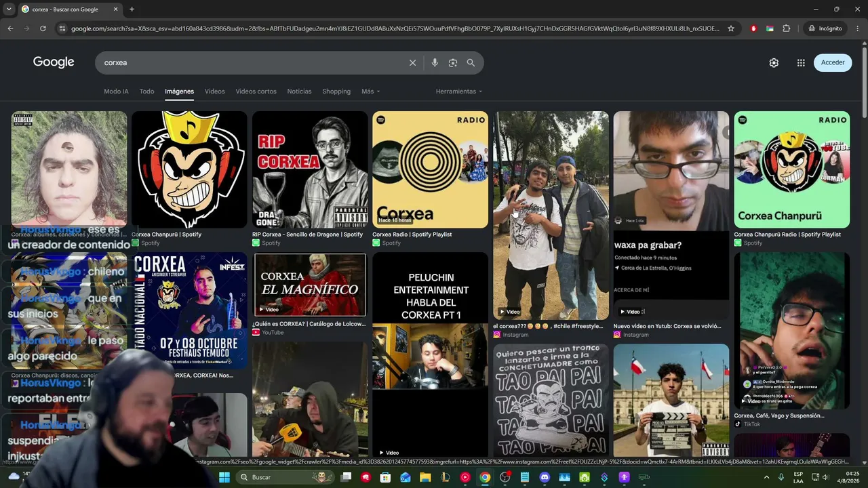Open the ESP LAA keyboard language indicator
The width and height of the screenshot is (868, 488).
(798, 477)
